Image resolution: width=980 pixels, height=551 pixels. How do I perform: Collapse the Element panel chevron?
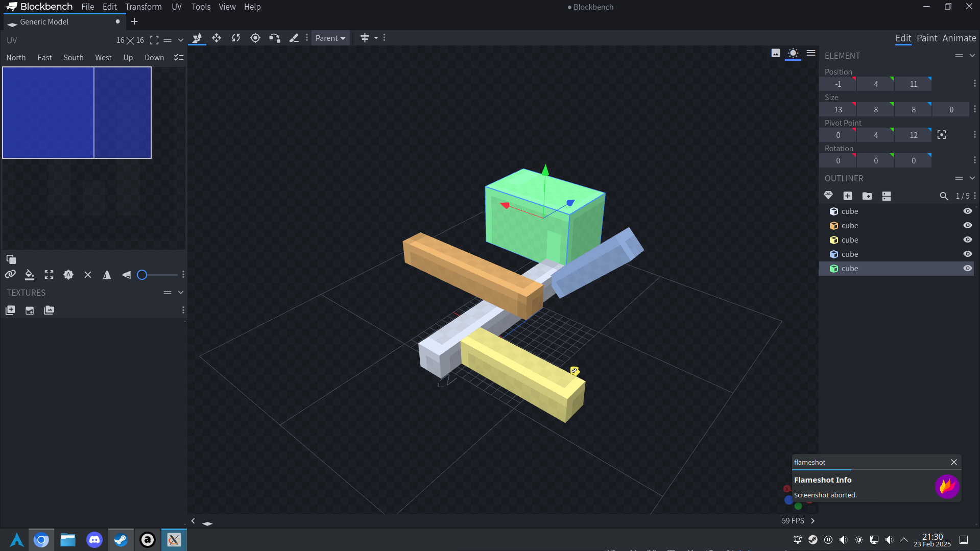[972, 56]
